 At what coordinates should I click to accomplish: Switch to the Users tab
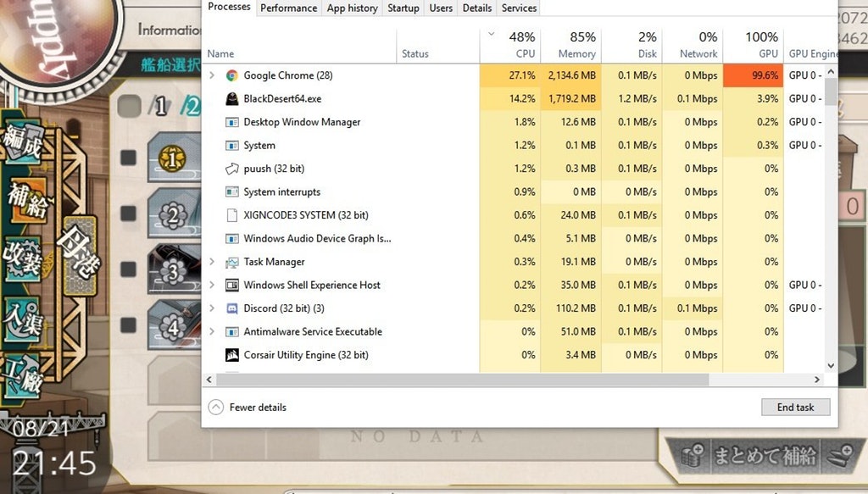(441, 8)
